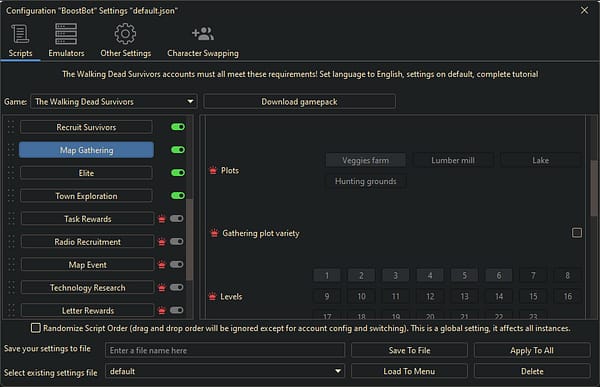This screenshot has width=600, height=387.
Task: Select the Technology Research script
Action: coord(88,288)
